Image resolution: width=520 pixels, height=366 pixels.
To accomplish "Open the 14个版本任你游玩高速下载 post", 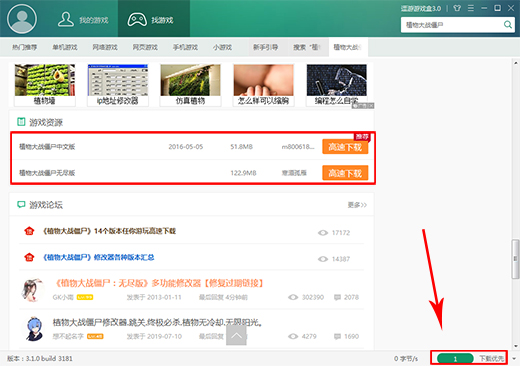I will click(x=109, y=231).
